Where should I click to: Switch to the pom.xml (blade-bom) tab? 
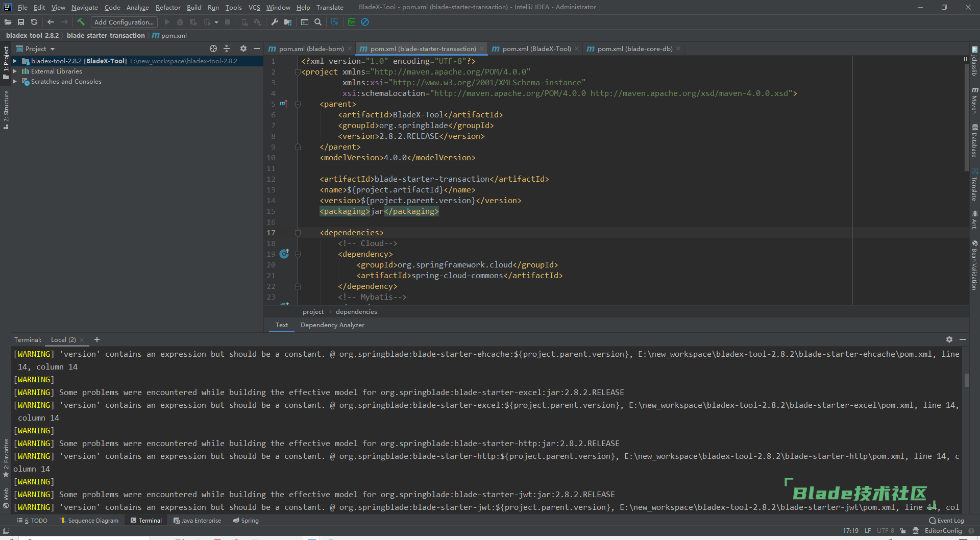pyautogui.click(x=311, y=48)
